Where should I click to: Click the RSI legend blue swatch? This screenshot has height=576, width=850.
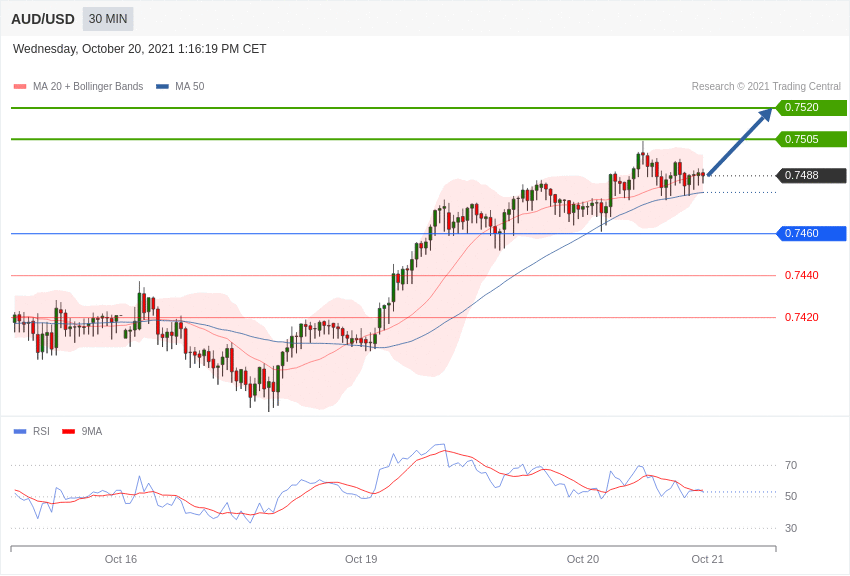[x=20, y=431]
